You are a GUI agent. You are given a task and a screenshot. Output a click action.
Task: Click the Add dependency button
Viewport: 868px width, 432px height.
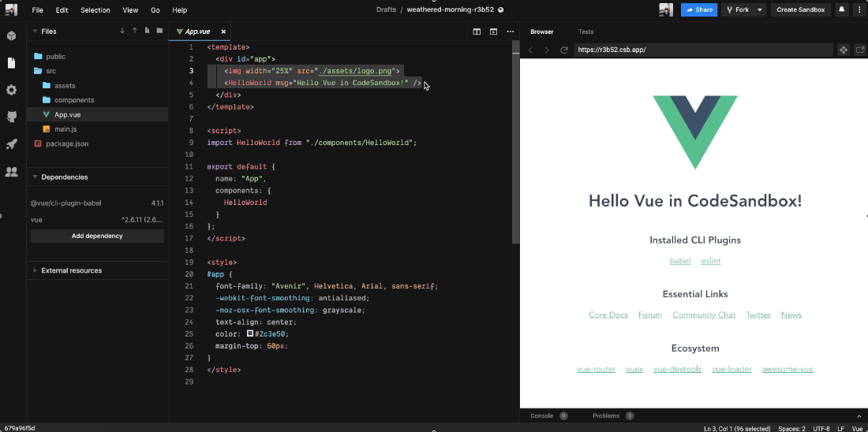click(97, 236)
